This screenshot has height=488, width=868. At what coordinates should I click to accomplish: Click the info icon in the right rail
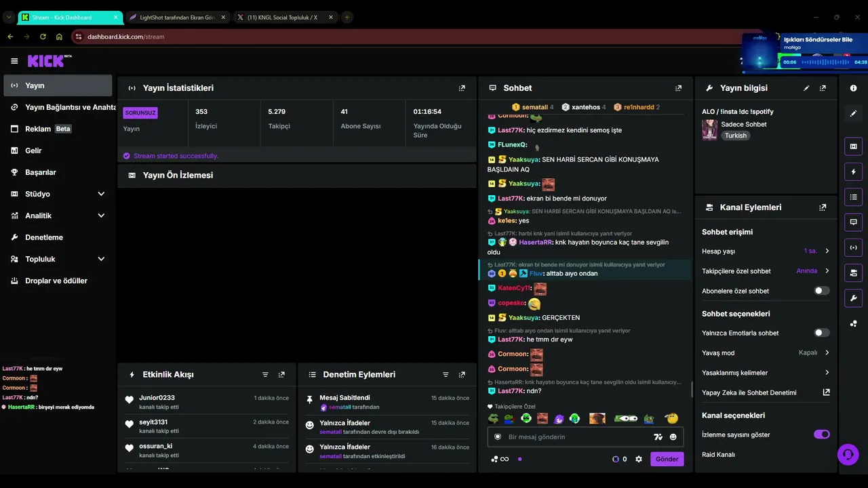pyautogui.click(x=853, y=88)
